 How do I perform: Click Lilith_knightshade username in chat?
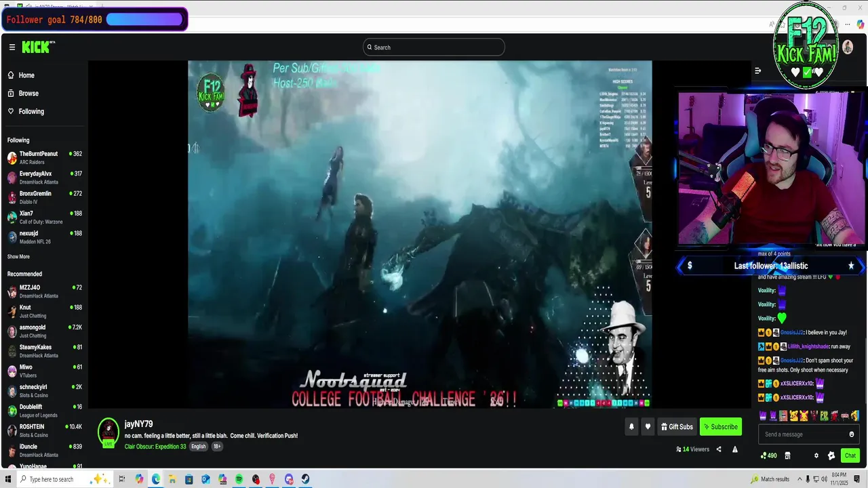(808, 346)
